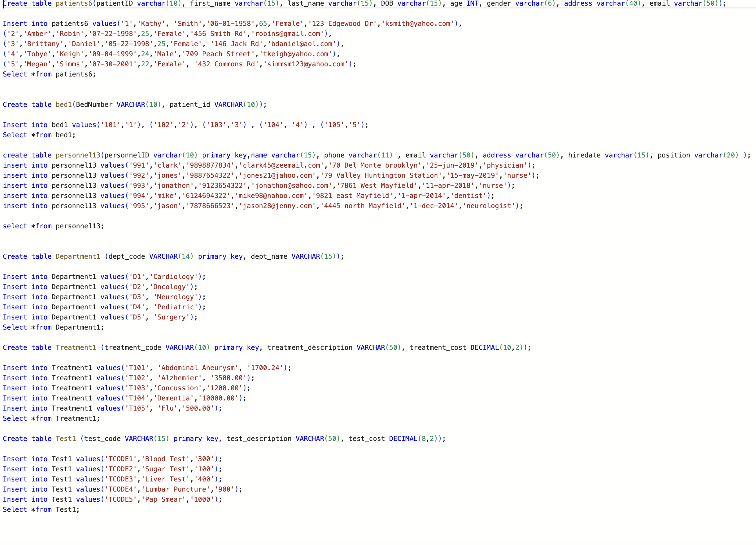Viewport: 756px width, 545px height.
Task: Click 'personnelID' in the personnel13 create statement
Action: pos(127,155)
